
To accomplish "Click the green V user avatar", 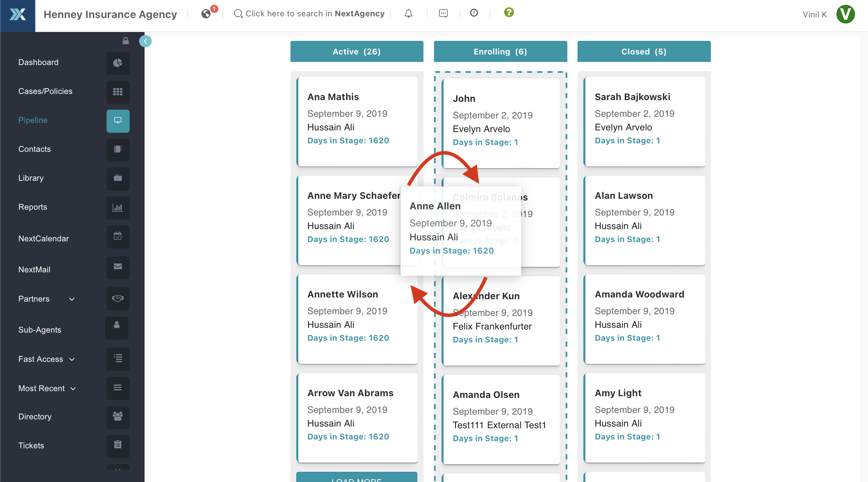I will pos(846,14).
